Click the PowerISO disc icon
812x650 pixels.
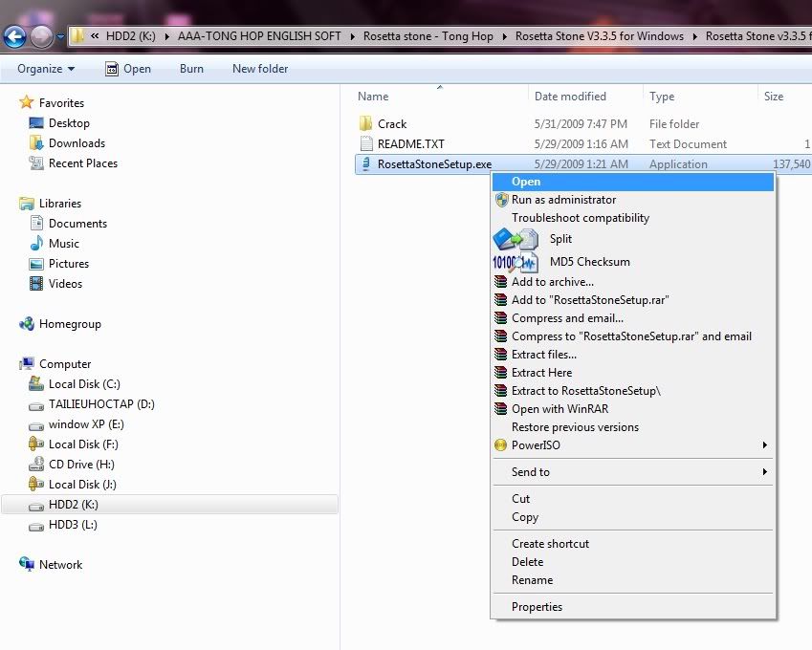(x=501, y=445)
